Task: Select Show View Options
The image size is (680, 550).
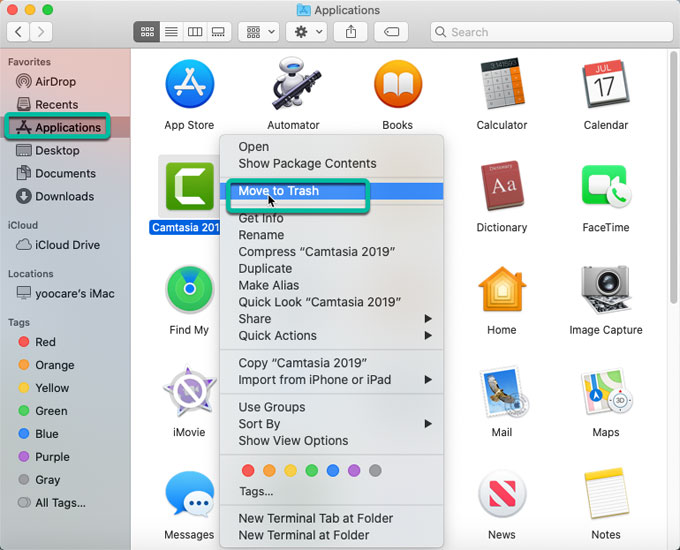Action: [331, 441]
